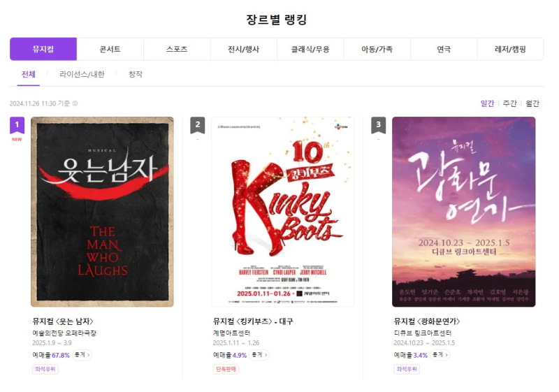Click the rank 1 badge icon
This screenshot has height=392, width=559.
pos(17,126)
